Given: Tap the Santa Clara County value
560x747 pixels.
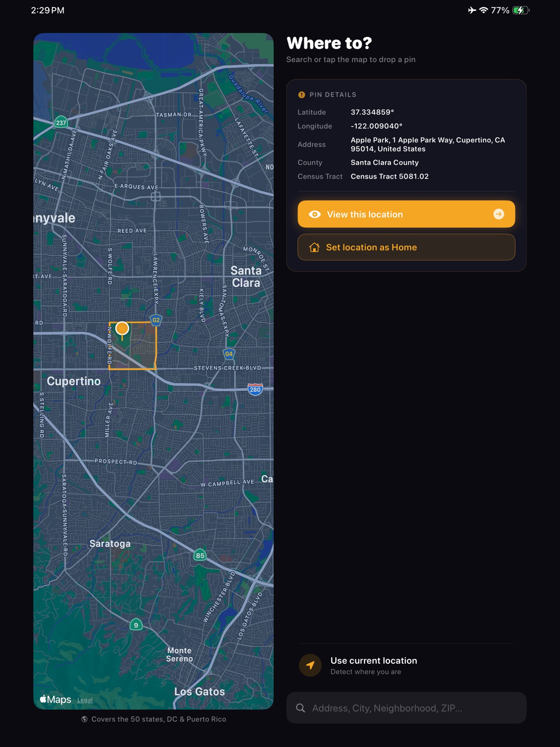Looking at the screenshot, I should (x=385, y=162).
